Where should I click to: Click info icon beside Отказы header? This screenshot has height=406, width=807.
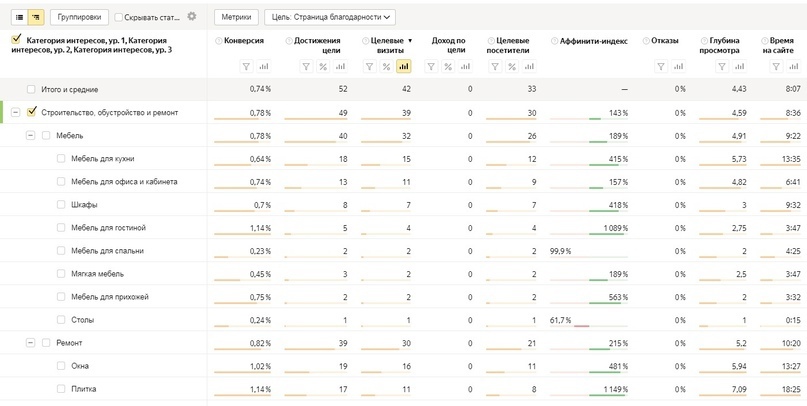coord(646,41)
